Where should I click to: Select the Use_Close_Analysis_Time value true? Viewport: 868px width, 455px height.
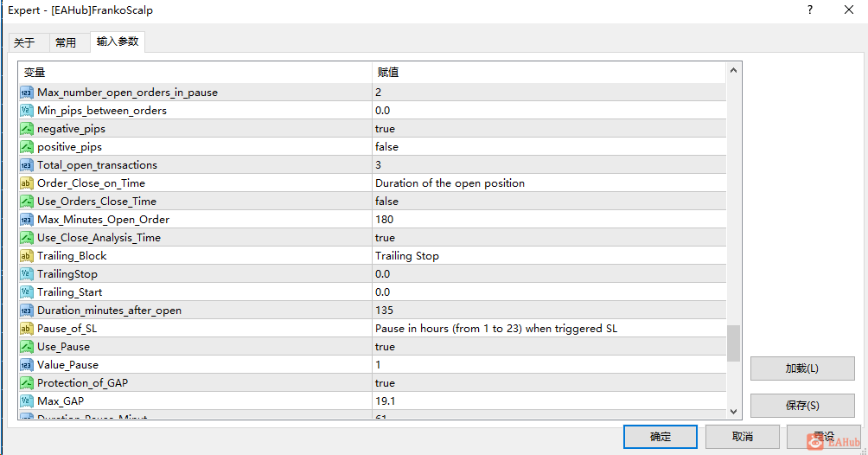pos(386,238)
